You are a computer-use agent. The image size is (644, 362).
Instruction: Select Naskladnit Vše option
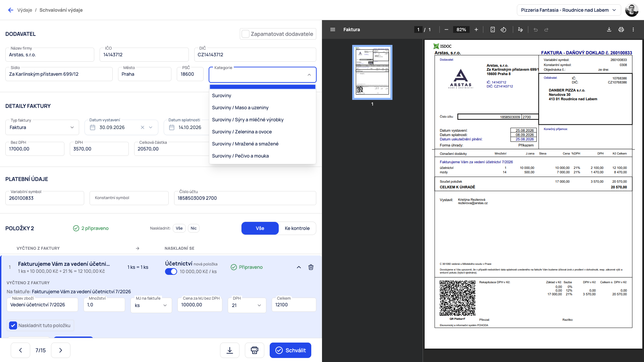[x=179, y=228]
